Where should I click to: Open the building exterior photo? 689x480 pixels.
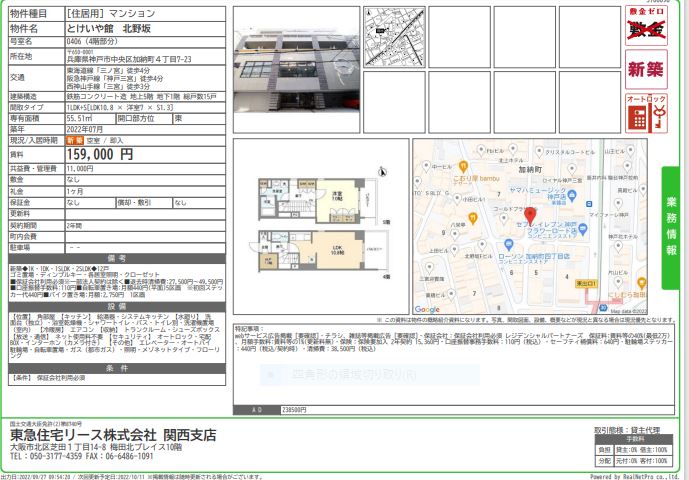(297, 69)
